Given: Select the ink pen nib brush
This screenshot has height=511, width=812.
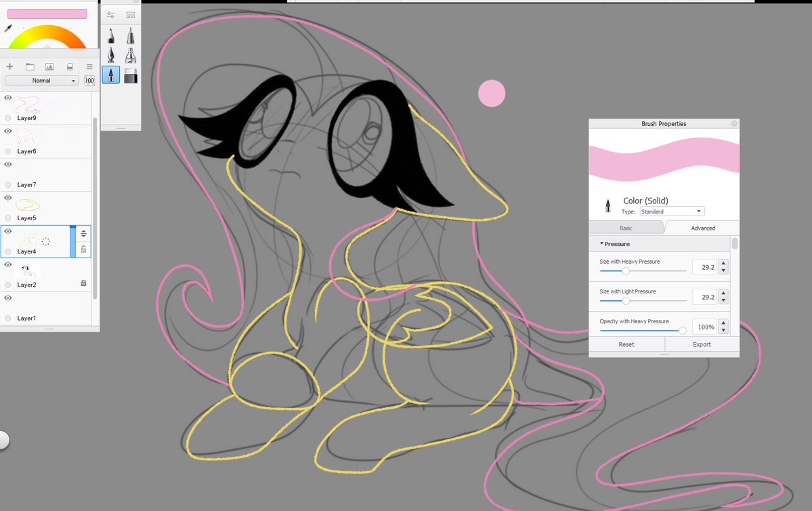Looking at the screenshot, I should (x=111, y=55).
